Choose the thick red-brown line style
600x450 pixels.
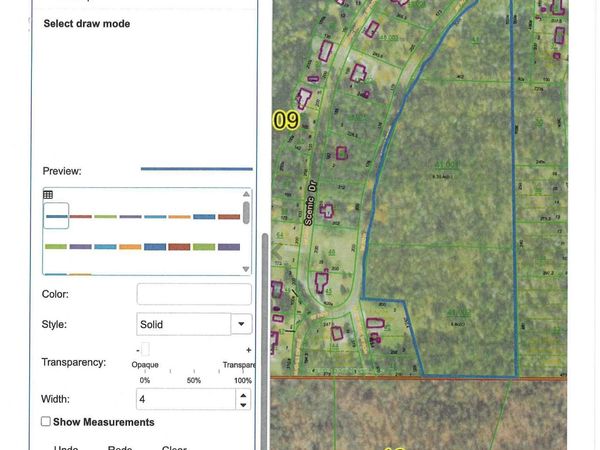click(179, 247)
